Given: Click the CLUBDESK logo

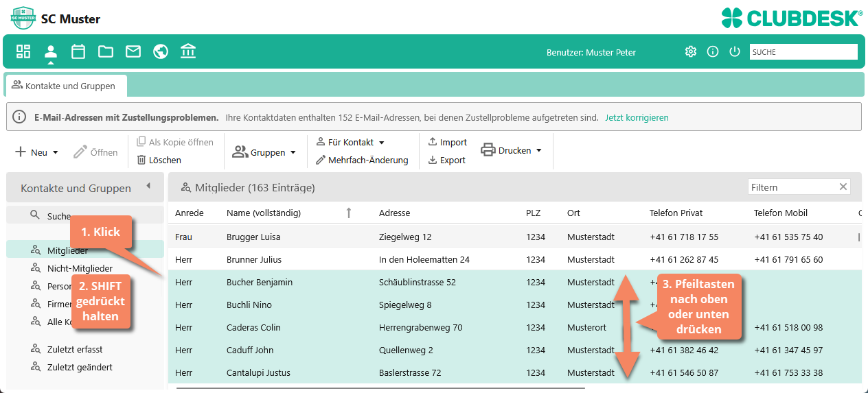Looking at the screenshot, I should pyautogui.click(x=792, y=18).
